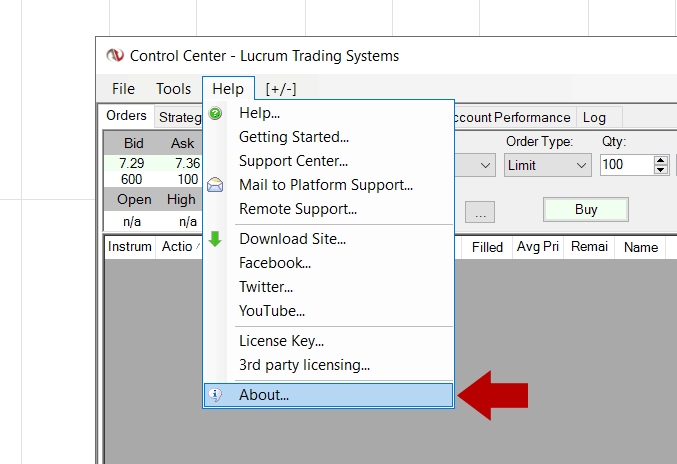Sort by the Instrum column header
Screen dimensions: 677x464
point(130,247)
